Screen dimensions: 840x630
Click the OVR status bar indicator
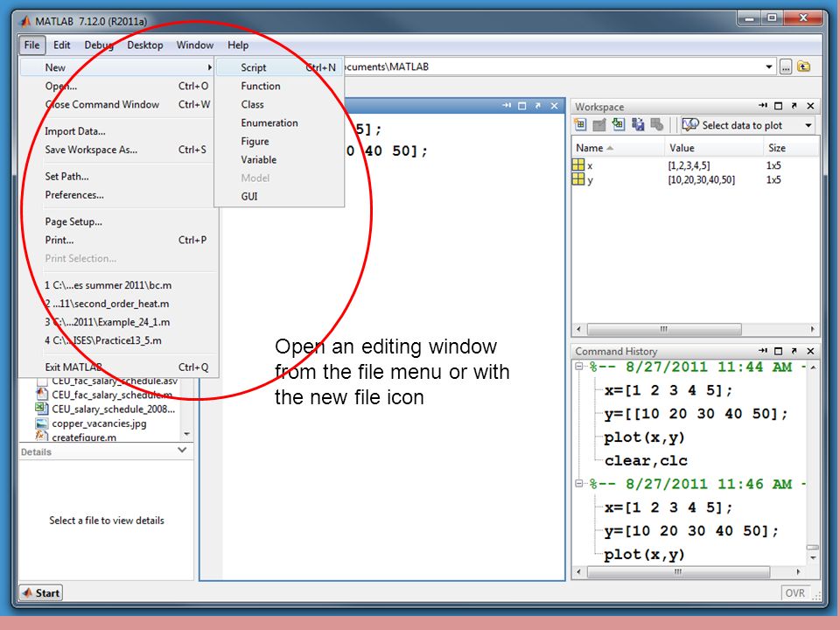coord(795,593)
